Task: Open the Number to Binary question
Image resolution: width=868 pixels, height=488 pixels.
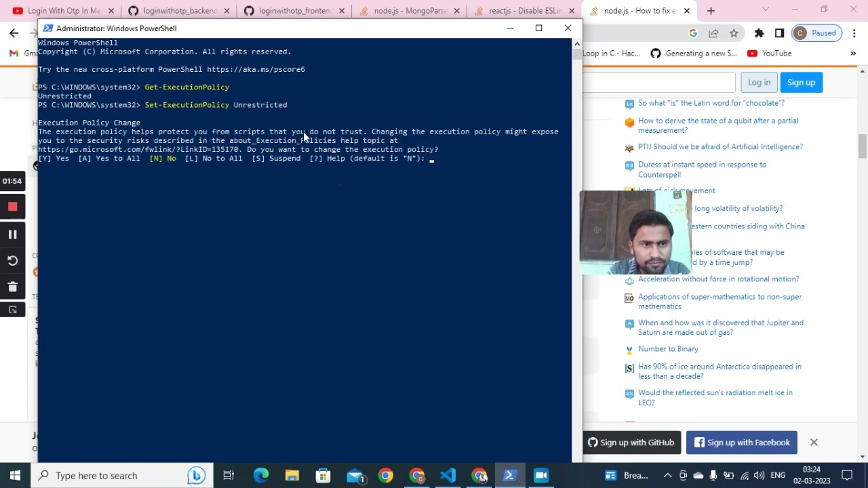Action: [x=668, y=349]
